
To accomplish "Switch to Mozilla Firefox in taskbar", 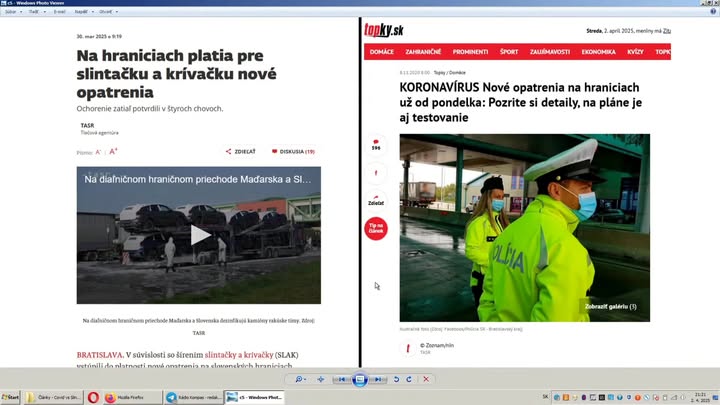I will (x=127, y=397).
